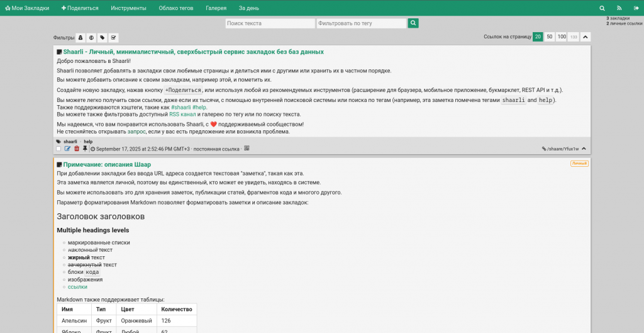Click the table cell with 126
Screen dimensions: 644x333
[x=177, y=320]
